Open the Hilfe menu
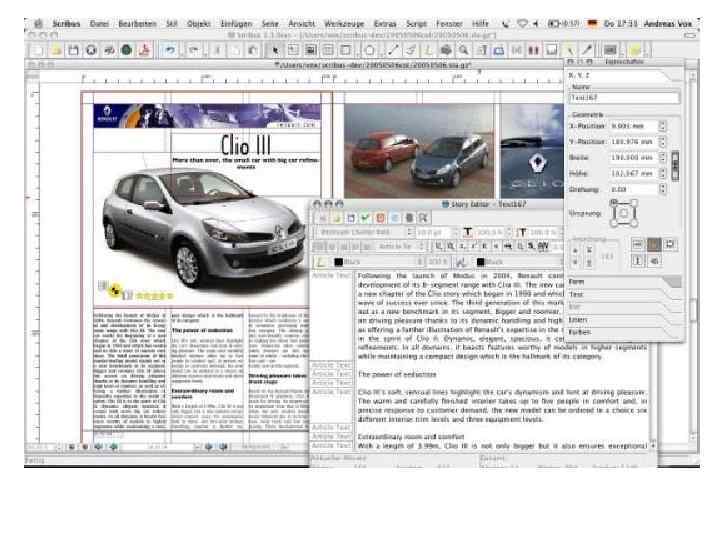This screenshot has height=540, width=720. tap(480, 23)
